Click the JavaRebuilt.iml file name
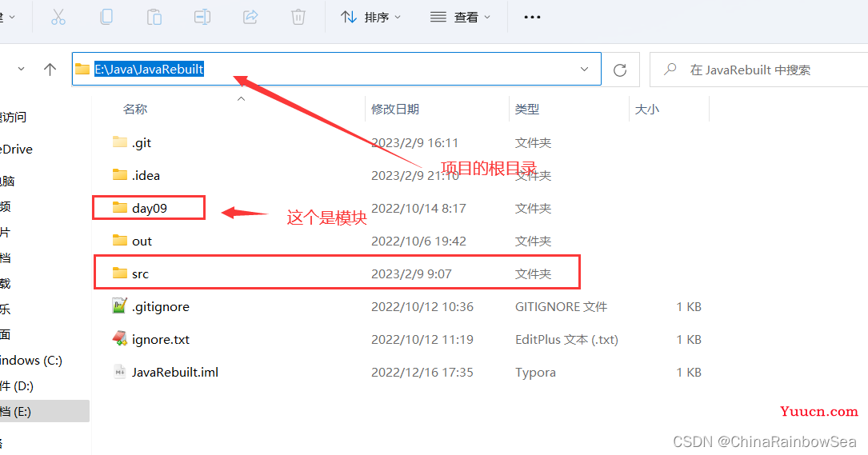Image resolution: width=868 pixels, height=455 pixels. click(x=175, y=372)
